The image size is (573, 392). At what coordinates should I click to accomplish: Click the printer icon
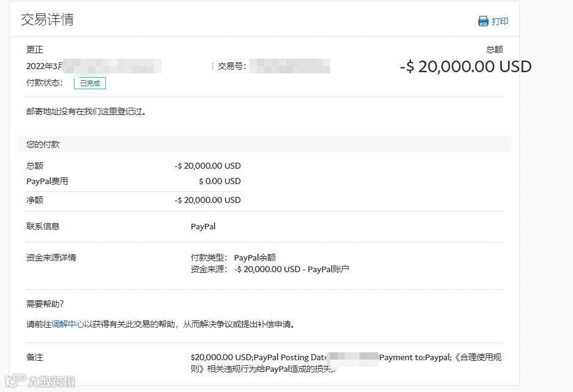[x=483, y=21]
